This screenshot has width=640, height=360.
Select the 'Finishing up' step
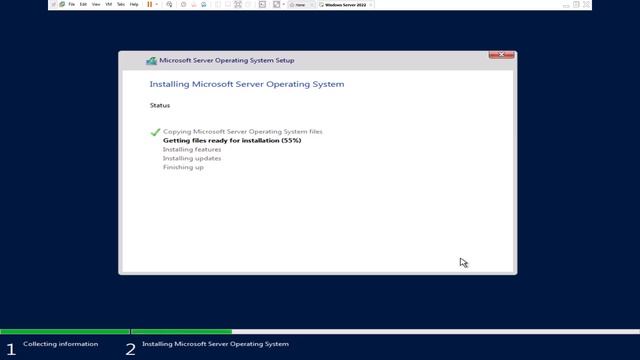[x=183, y=167]
